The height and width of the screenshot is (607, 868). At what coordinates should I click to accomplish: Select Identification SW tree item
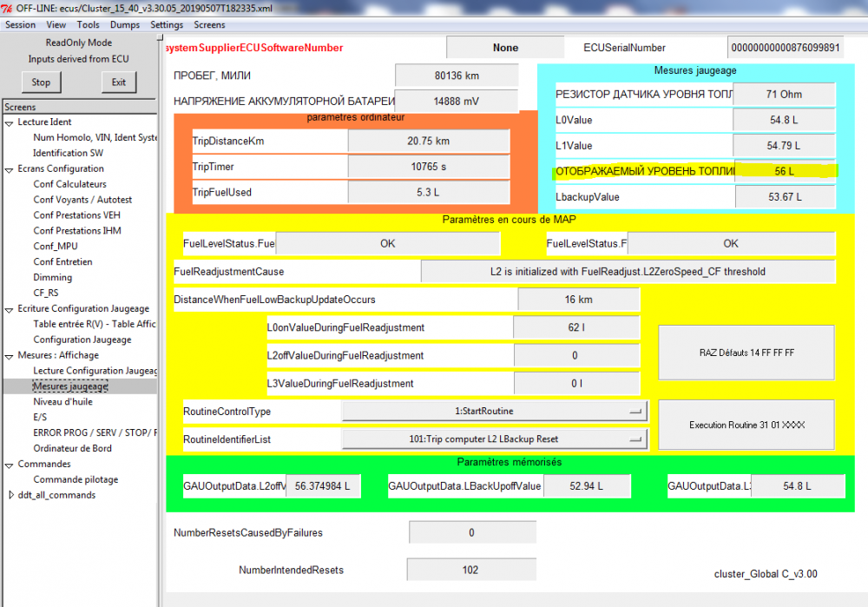[68, 153]
